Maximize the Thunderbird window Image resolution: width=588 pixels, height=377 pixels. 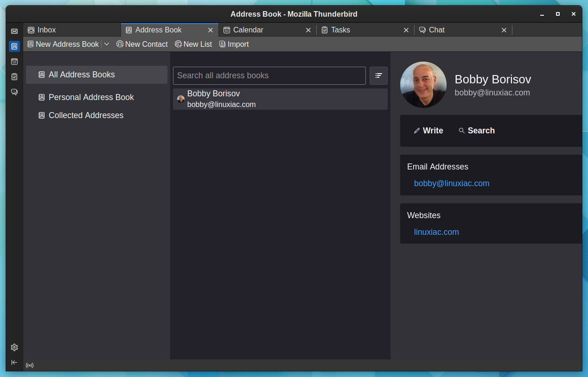coord(558,14)
